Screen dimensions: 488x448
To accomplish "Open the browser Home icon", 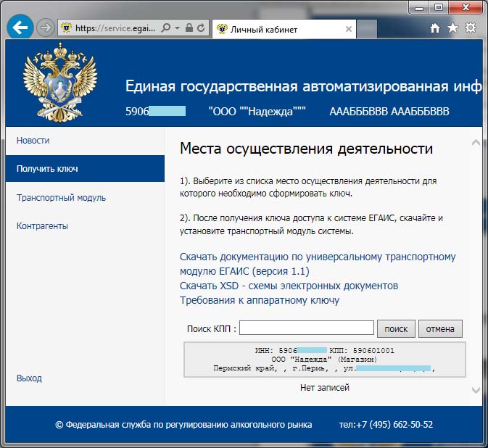I will point(435,28).
